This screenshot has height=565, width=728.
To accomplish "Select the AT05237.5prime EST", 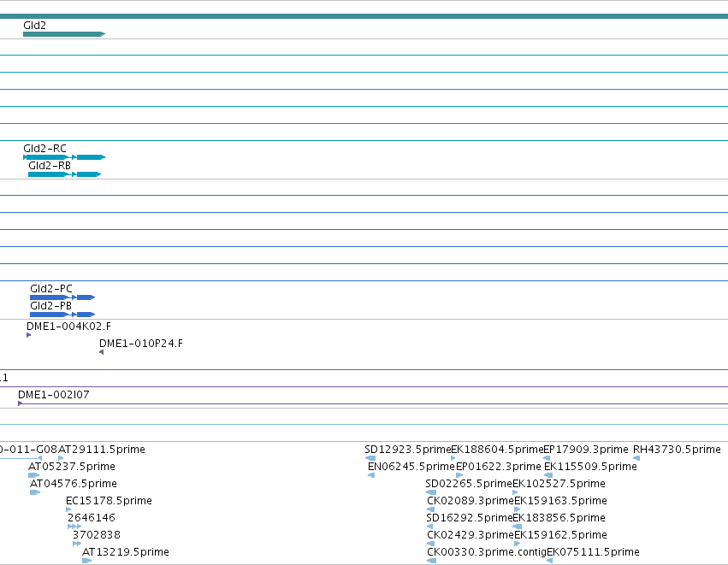I will (x=34, y=475).
